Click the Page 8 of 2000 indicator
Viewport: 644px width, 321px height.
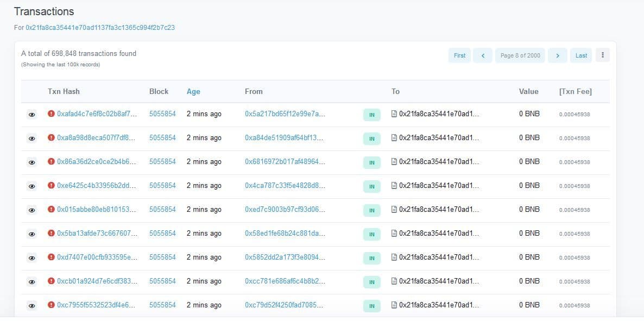[520, 55]
